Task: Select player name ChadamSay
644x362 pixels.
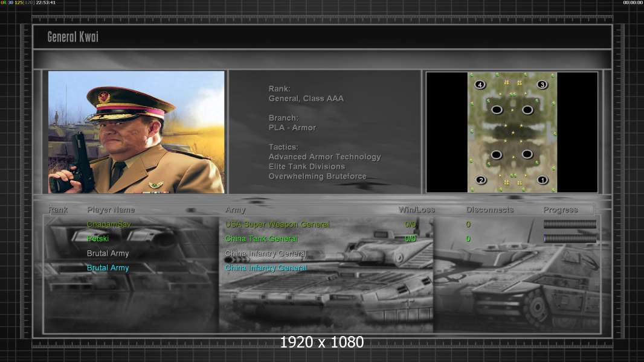Action: point(109,224)
